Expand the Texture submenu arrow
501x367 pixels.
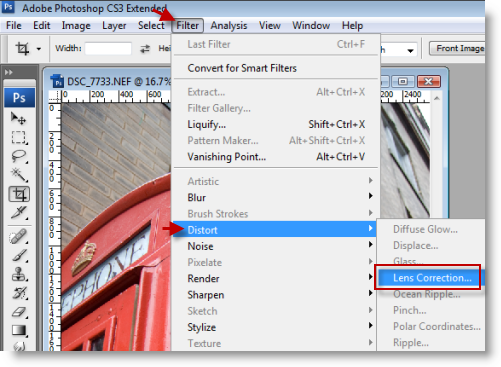[x=370, y=342]
